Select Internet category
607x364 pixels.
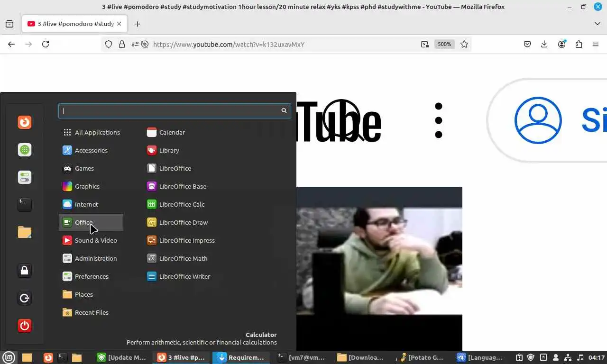(91, 204)
